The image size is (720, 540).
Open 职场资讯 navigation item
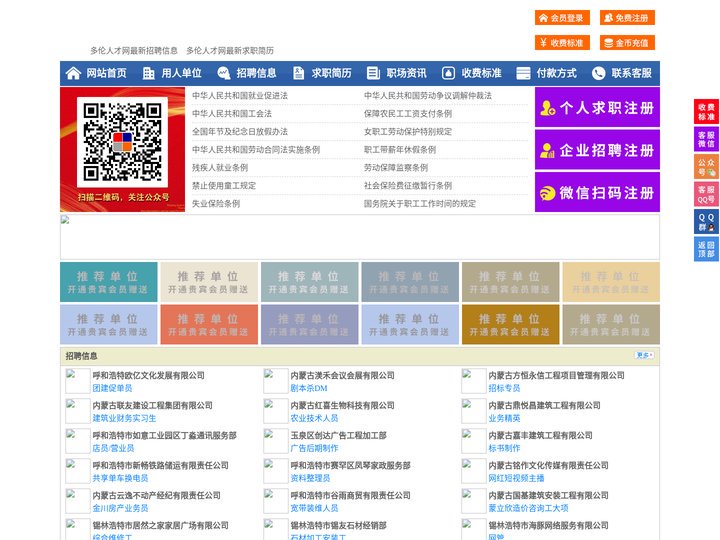pos(406,73)
